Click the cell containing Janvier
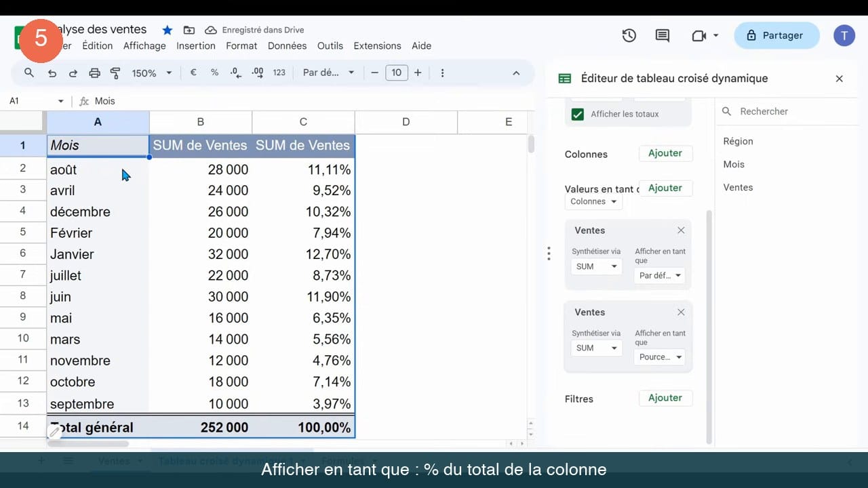The width and height of the screenshot is (868, 488). pyautogui.click(x=98, y=254)
